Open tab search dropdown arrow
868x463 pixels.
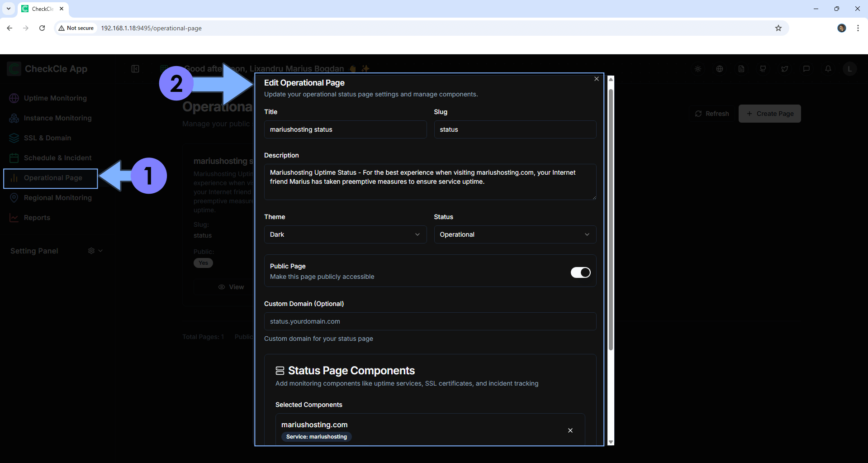click(x=9, y=9)
